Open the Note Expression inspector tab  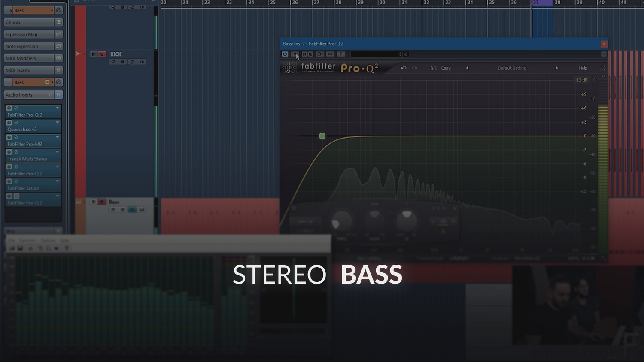click(x=29, y=46)
